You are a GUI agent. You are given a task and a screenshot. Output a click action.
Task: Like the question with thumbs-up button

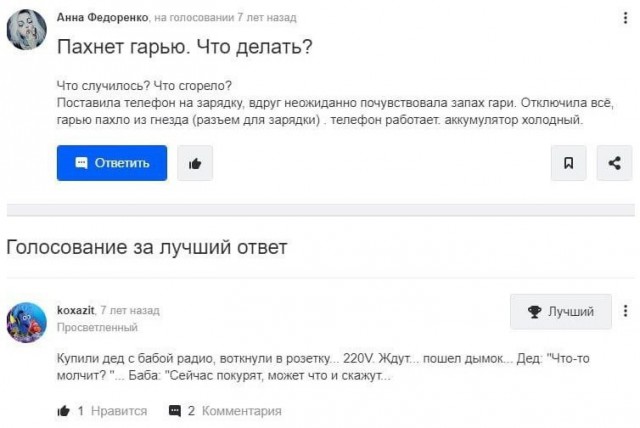(x=195, y=163)
